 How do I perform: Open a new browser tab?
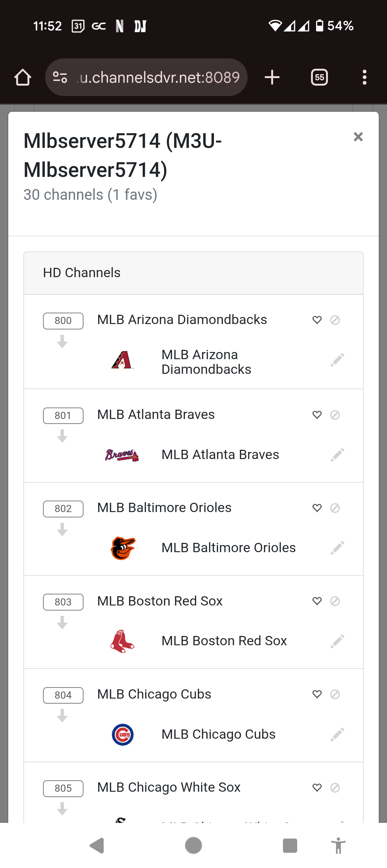point(272,77)
